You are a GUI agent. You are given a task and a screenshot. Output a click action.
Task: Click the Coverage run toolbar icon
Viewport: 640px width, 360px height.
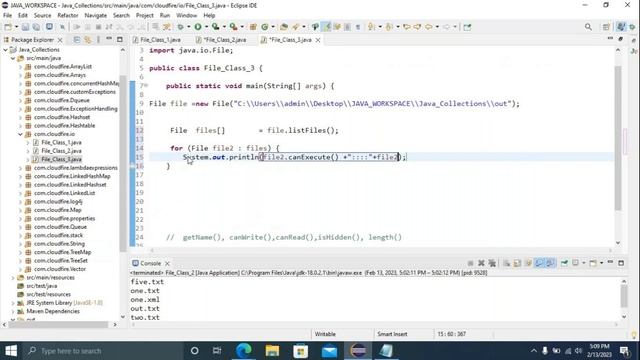click(216, 27)
